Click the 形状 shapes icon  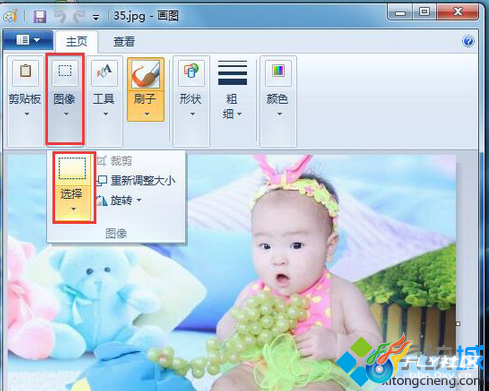click(x=191, y=72)
